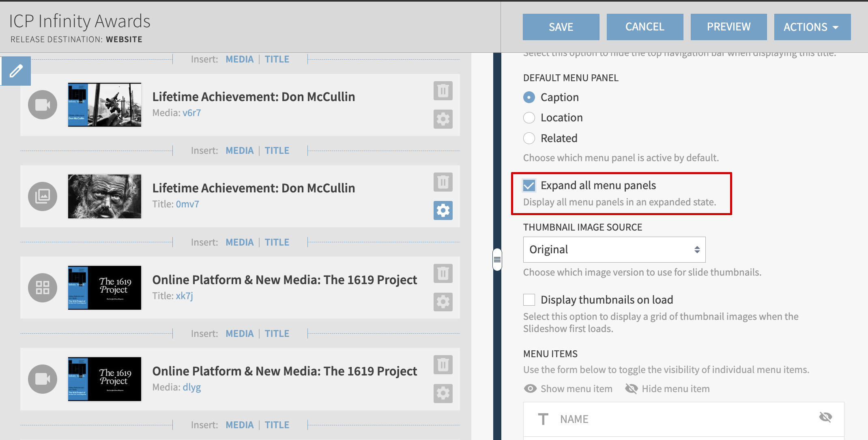Open settings for 1619 Project media dlyg

(443, 393)
